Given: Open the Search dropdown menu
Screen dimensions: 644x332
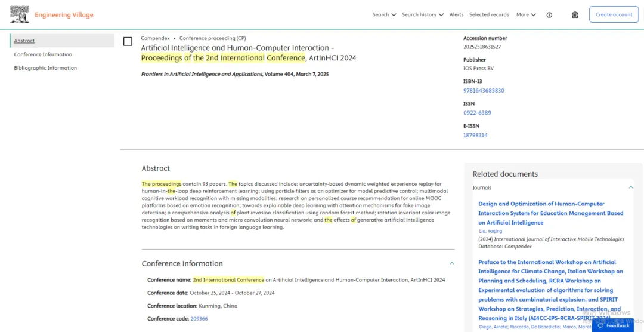Looking at the screenshot, I should click(x=384, y=15).
